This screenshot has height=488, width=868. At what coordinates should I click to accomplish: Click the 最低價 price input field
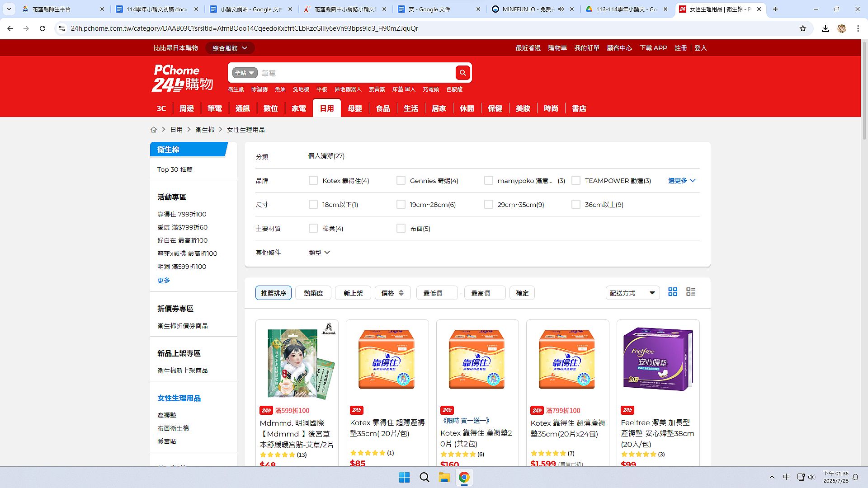437,293
